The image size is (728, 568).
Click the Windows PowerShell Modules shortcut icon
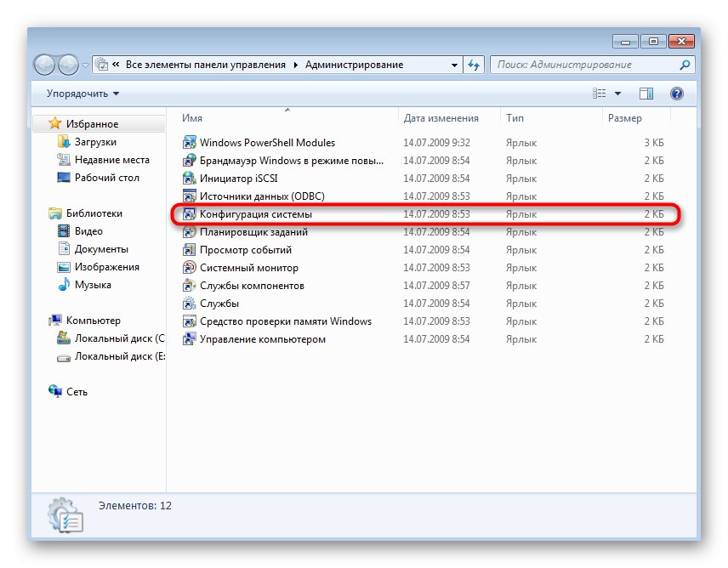[189, 143]
